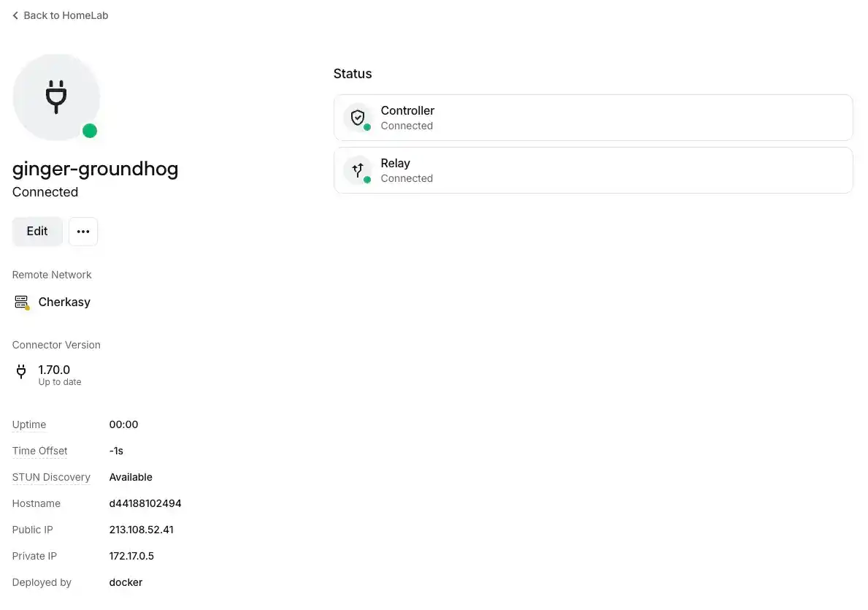Viewport: 868px width, 610px height.
Task: Click the Time Offset label
Action: 39,451
